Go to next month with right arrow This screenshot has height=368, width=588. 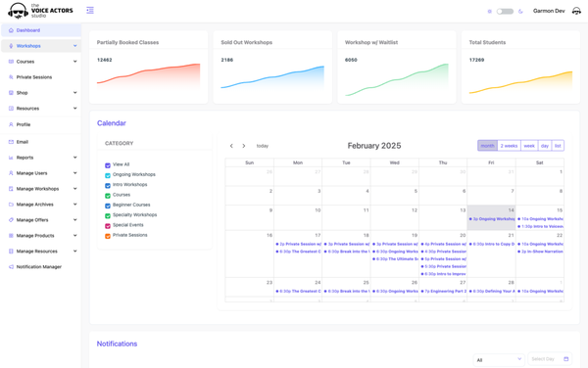click(x=244, y=146)
